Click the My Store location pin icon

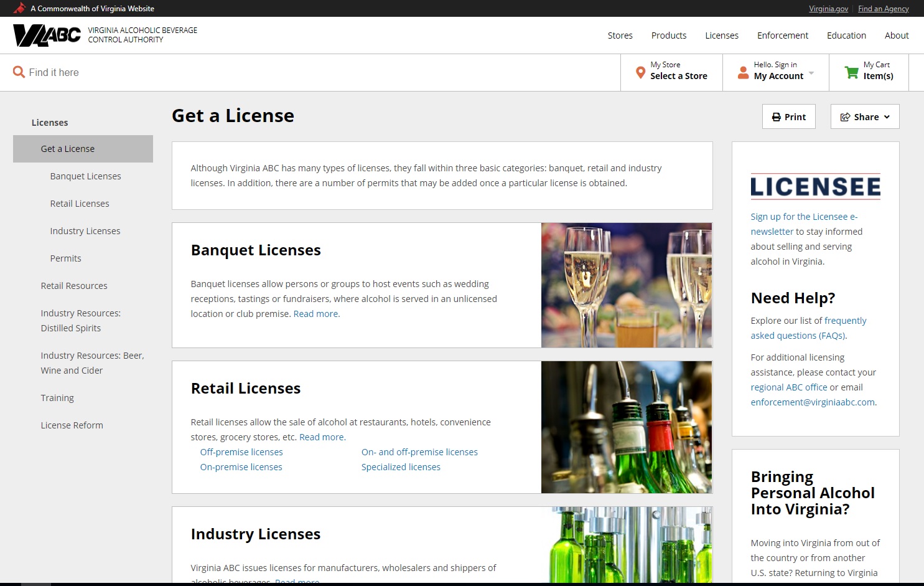pos(640,72)
